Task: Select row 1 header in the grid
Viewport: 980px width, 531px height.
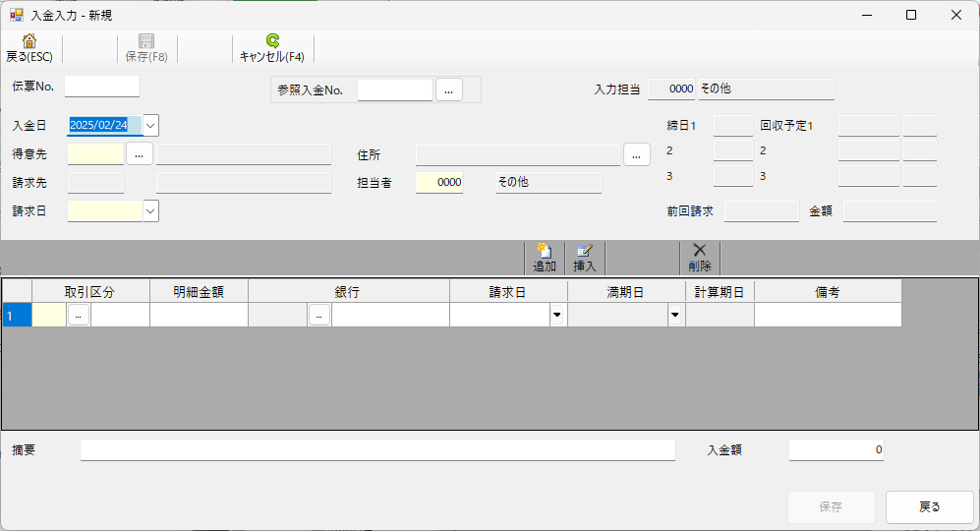Action: click(x=17, y=316)
